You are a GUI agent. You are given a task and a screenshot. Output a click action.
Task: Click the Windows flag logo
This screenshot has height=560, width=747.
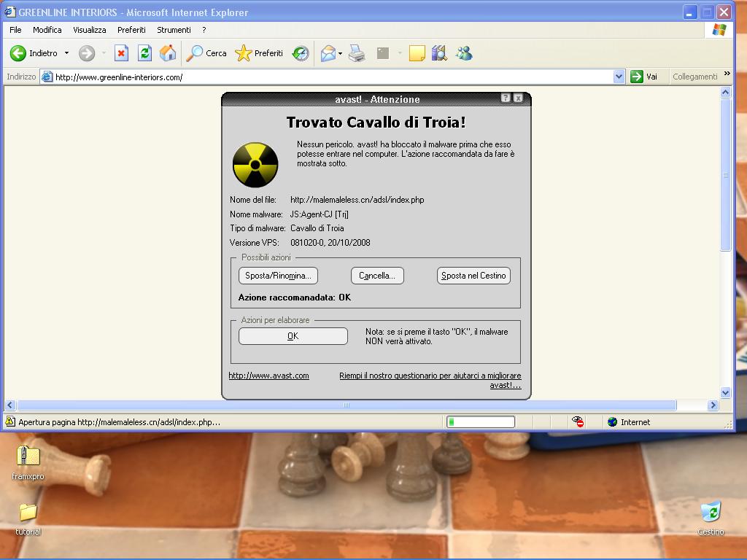pos(719,29)
